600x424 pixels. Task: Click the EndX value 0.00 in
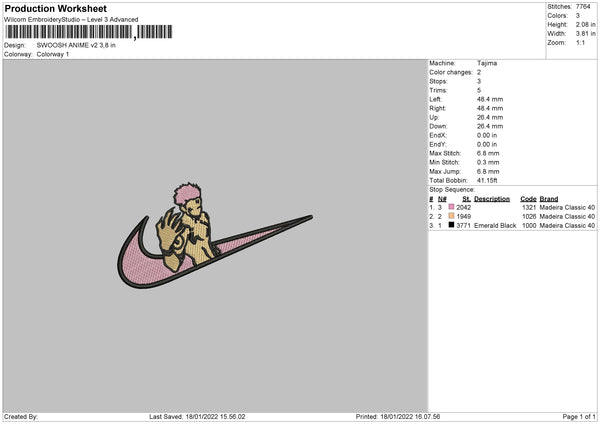click(x=487, y=135)
